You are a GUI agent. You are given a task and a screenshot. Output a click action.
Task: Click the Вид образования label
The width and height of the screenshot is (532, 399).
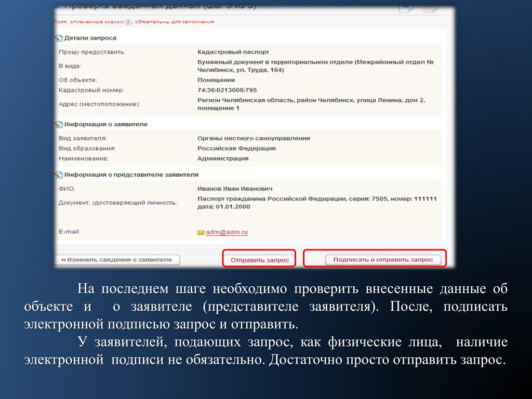[87, 149]
